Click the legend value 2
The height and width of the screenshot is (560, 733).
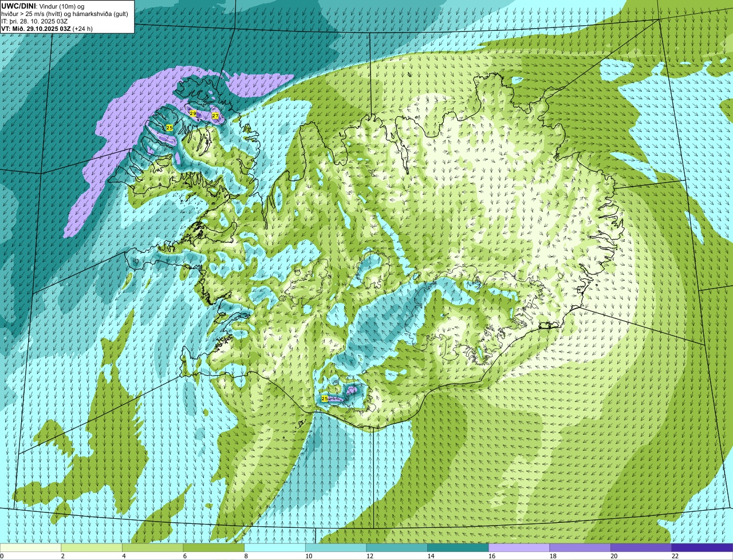point(62,556)
